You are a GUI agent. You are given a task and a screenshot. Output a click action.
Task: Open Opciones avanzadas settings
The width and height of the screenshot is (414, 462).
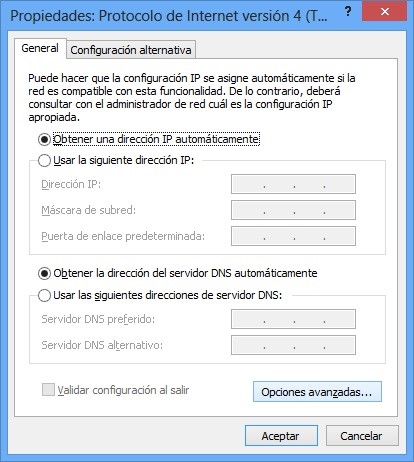click(x=317, y=392)
